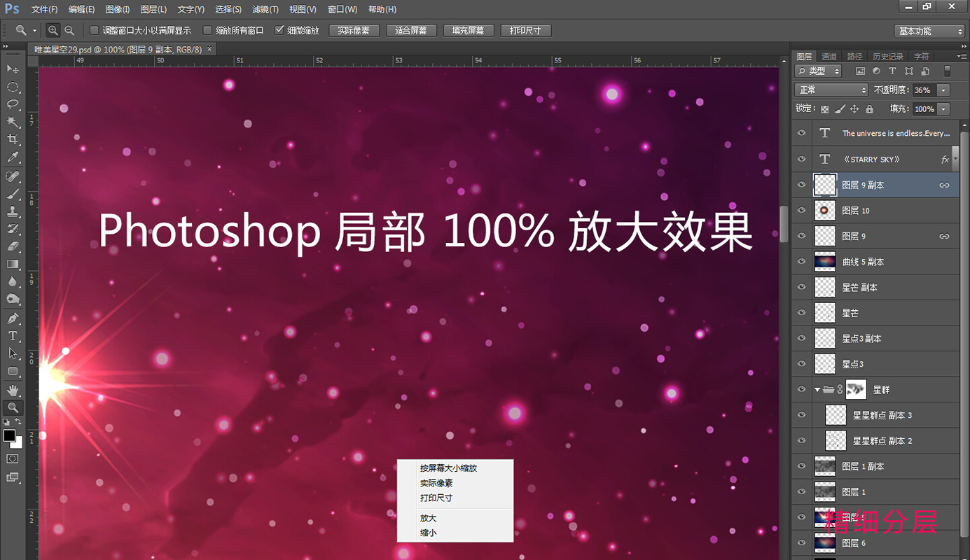Screen dimensions: 970x560
Task: Select the History Brush tool
Action: (13, 229)
